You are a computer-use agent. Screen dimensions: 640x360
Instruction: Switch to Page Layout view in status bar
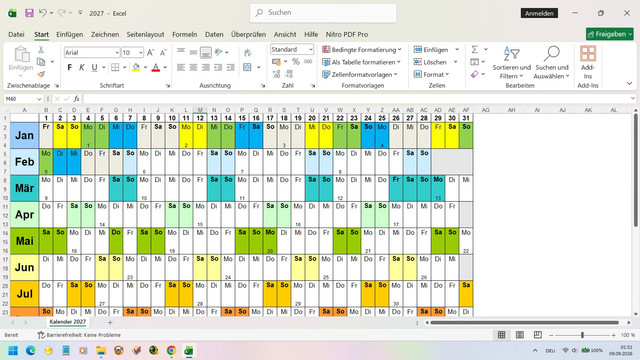coord(520,335)
